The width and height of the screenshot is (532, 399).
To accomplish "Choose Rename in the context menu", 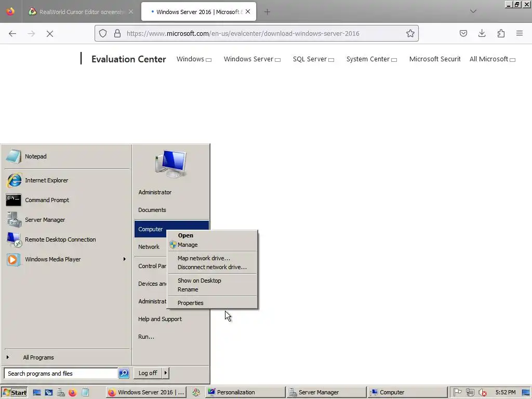I will (212, 289).
